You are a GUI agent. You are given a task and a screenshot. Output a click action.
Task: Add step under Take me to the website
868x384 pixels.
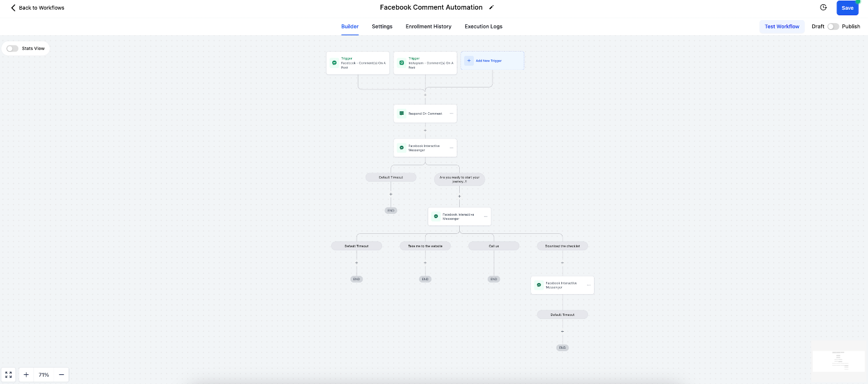point(425,263)
